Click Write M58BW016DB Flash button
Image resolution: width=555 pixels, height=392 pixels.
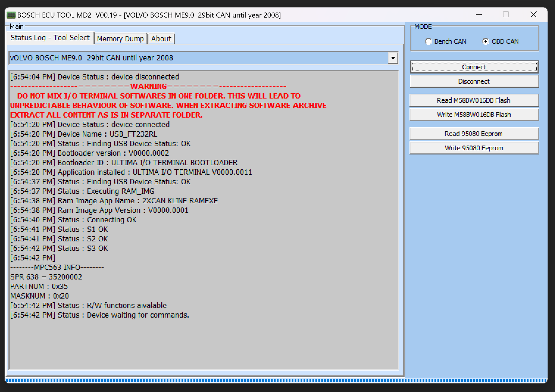(x=474, y=115)
